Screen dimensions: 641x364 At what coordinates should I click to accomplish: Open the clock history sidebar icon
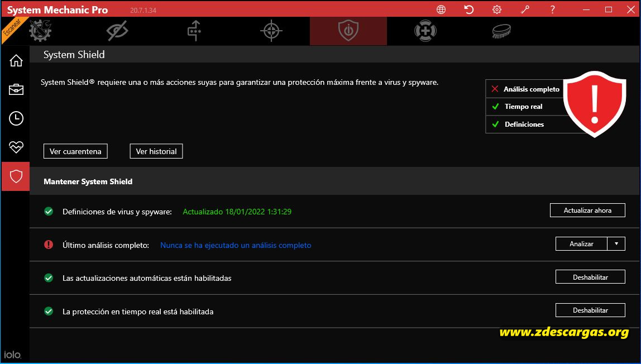click(x=16, y=118)
